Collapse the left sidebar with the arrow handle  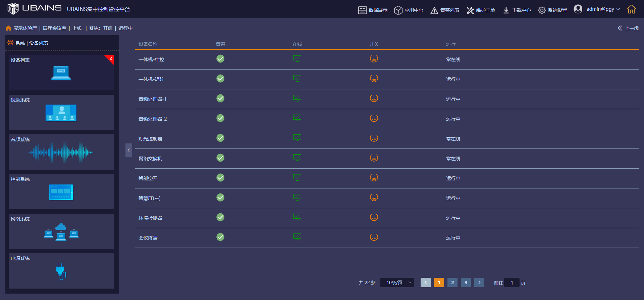(x=129, y=150)
